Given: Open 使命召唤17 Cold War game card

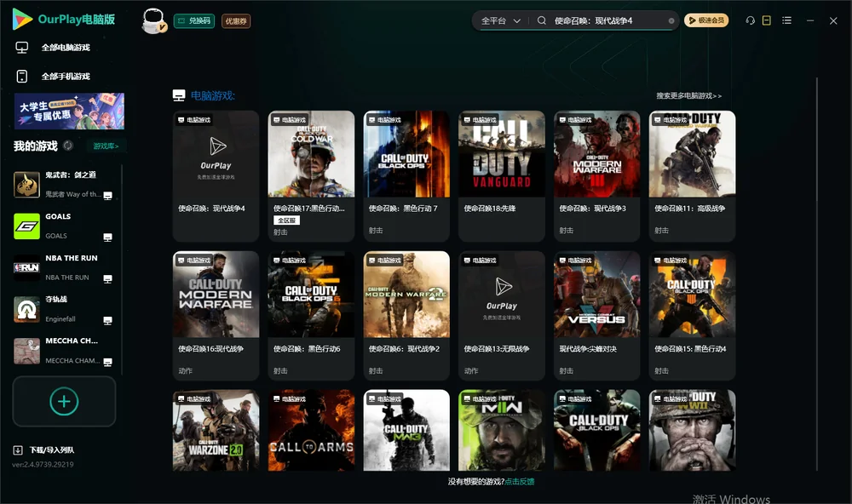Looking at the screenshot, I should point(311,176).
